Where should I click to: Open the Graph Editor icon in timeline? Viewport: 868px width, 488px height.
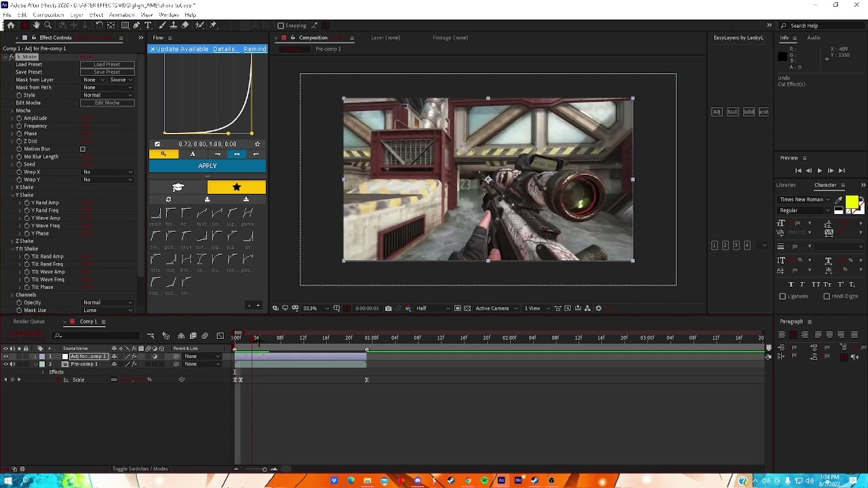pos(220,336)
